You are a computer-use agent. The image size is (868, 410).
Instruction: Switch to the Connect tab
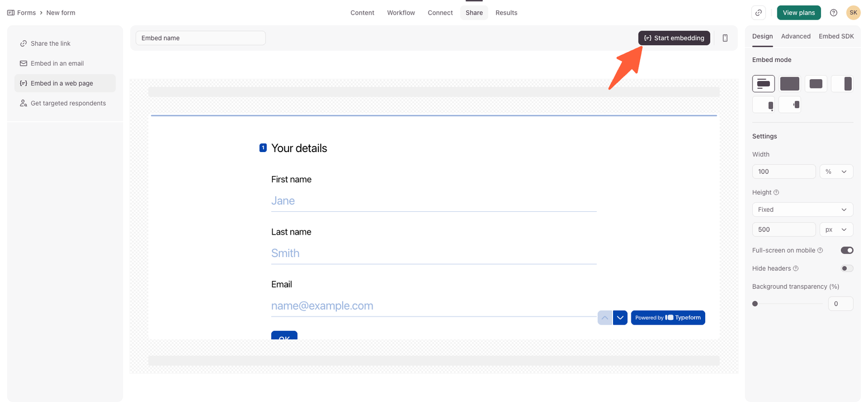click(440, 12)
